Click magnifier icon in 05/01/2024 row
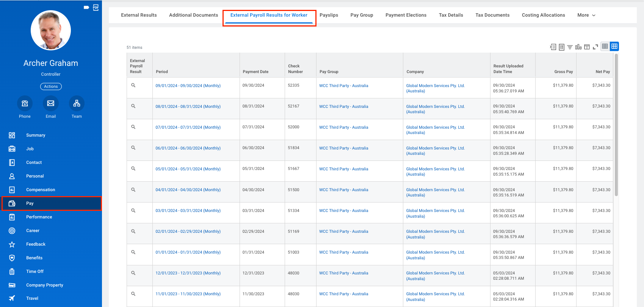The image size is (644, 307). click(133, 169)
